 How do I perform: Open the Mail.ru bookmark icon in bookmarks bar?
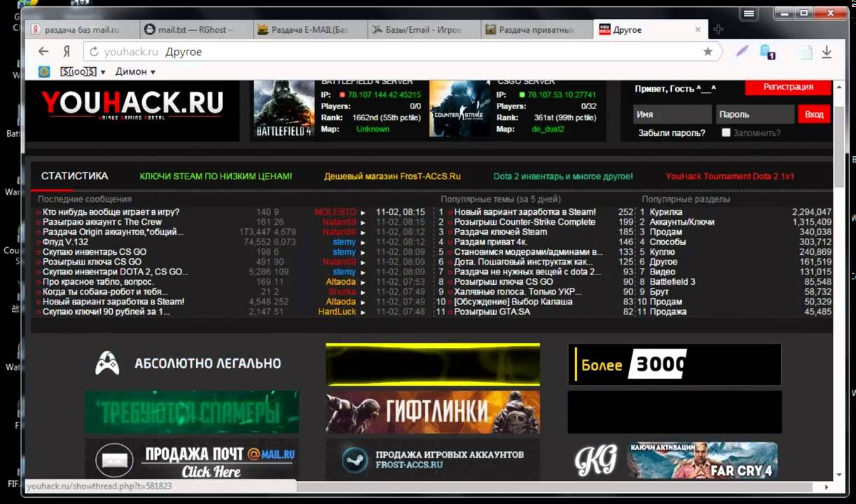pyautogui.click(x=44, y=71)
